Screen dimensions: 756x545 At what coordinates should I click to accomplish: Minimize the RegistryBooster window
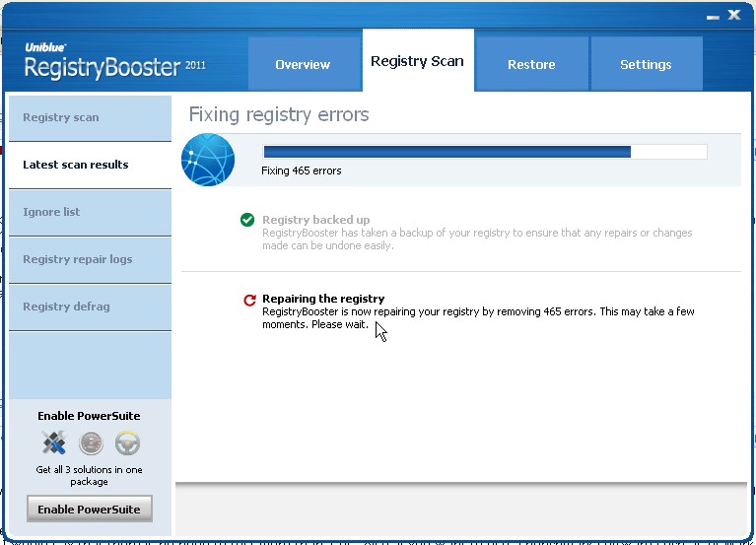pyautogui.click(x=713, y=17)
